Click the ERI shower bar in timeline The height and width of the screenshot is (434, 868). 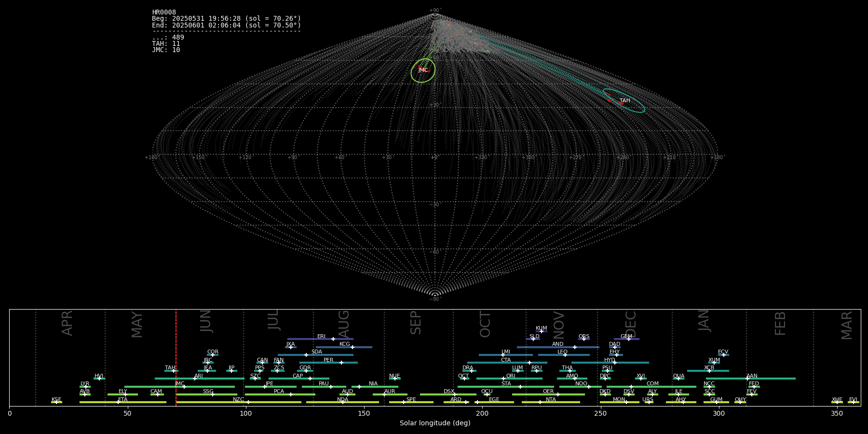pyautogui.click(x=320, y=339)
